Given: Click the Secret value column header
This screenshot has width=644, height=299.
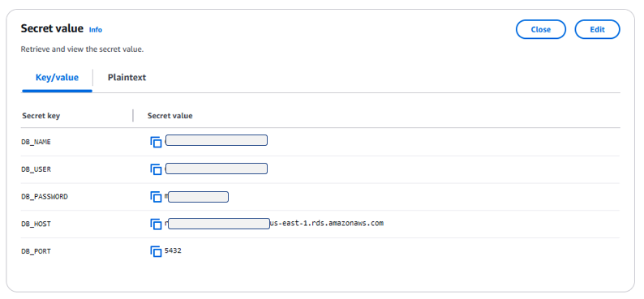Looking at the screenshot, I should (x=170, y=116).
